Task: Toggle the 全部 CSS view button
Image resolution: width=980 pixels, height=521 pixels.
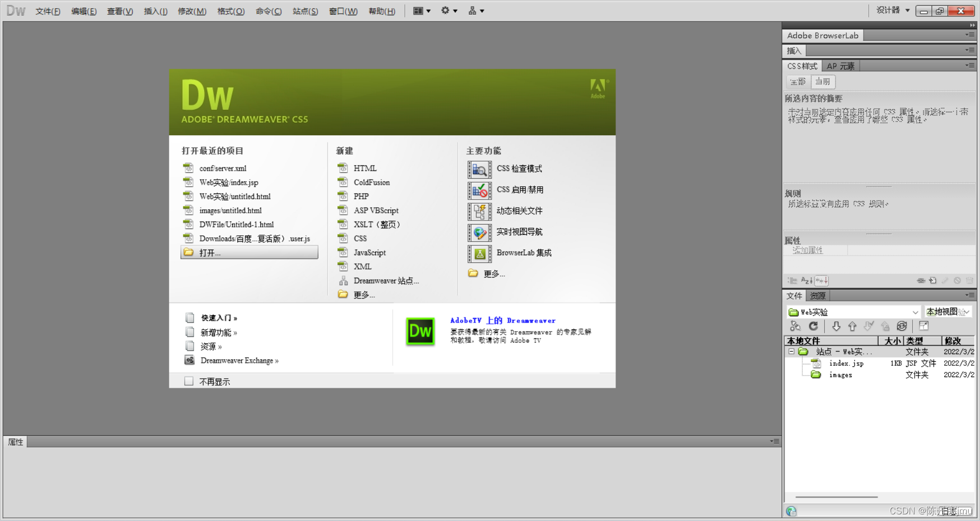Action: point(798,82)
